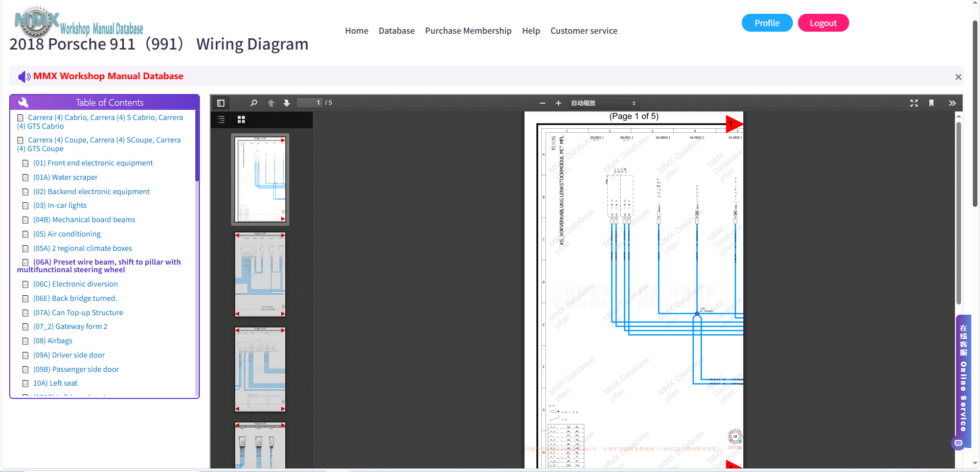Go to previous page arrow
Screen dimensions: 980x472
(x=271, y=103)
